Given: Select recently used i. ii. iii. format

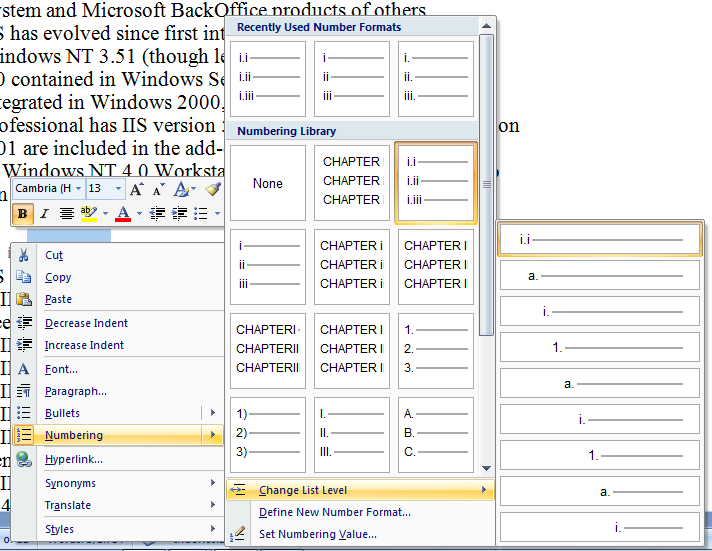Looking at the screenshot, I should click(x=436, y=79).
